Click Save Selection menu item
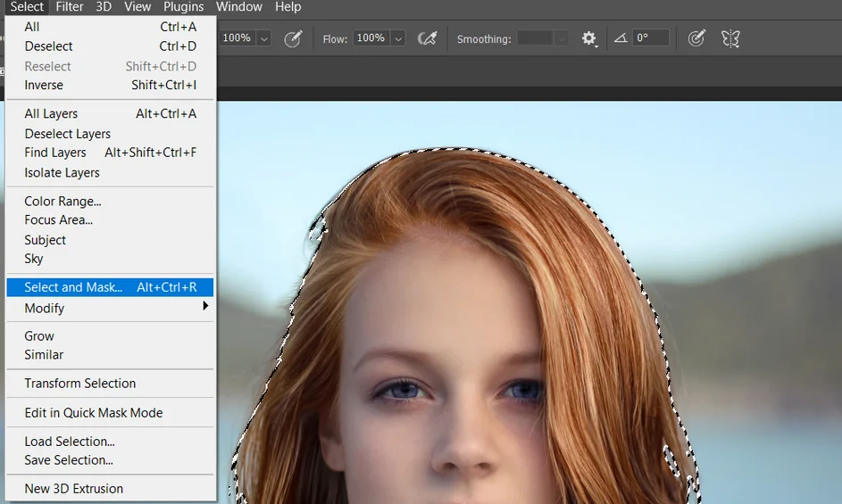Viewport: 842px width, 504px height. (x=69, y=460)
